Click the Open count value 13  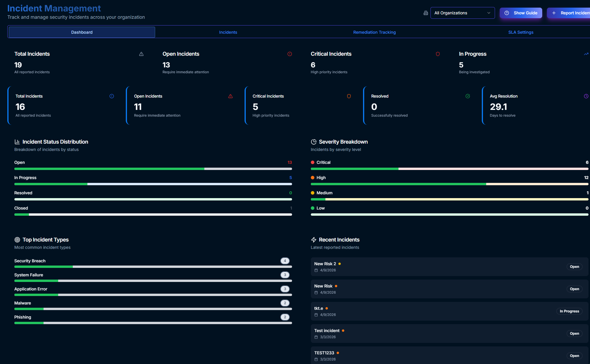coord(290,162)
